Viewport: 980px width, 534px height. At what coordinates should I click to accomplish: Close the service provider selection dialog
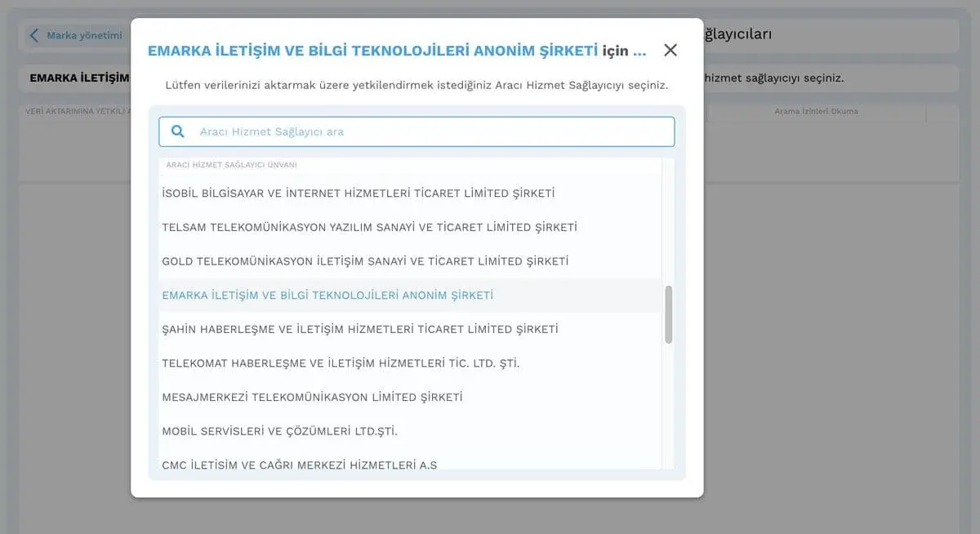(x=670, y=50)
